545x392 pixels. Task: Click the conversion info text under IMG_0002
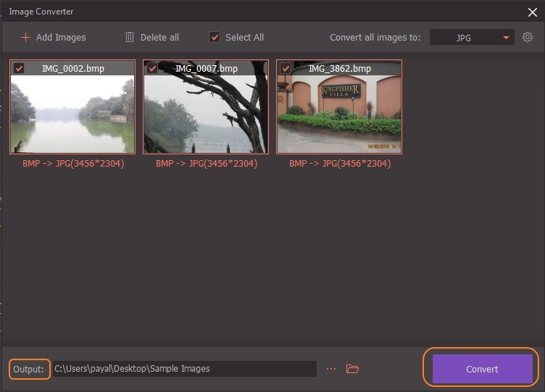(72, 164)
